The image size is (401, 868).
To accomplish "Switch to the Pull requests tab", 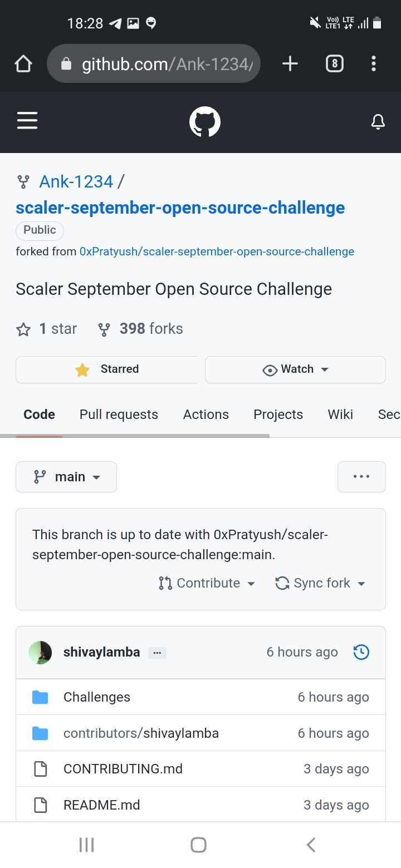I will click(119, 414).
